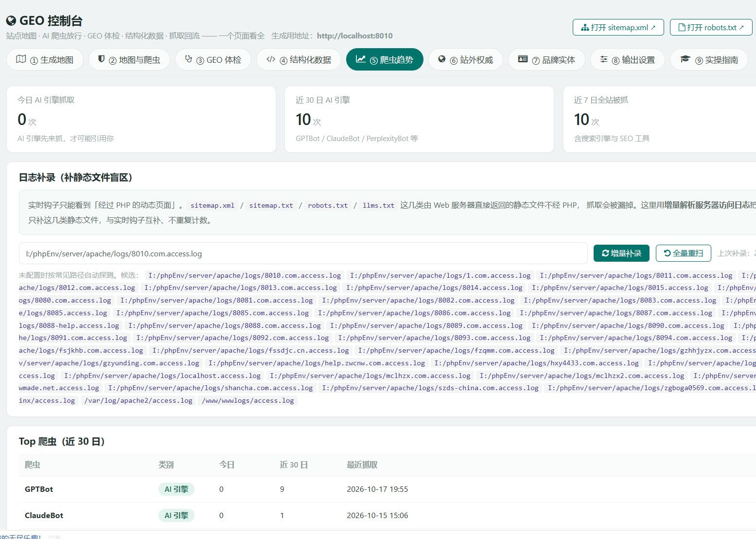Click the 近 30 日 column header
The image size is (756, 539).
pyautogui.click(x=294, y=465)
